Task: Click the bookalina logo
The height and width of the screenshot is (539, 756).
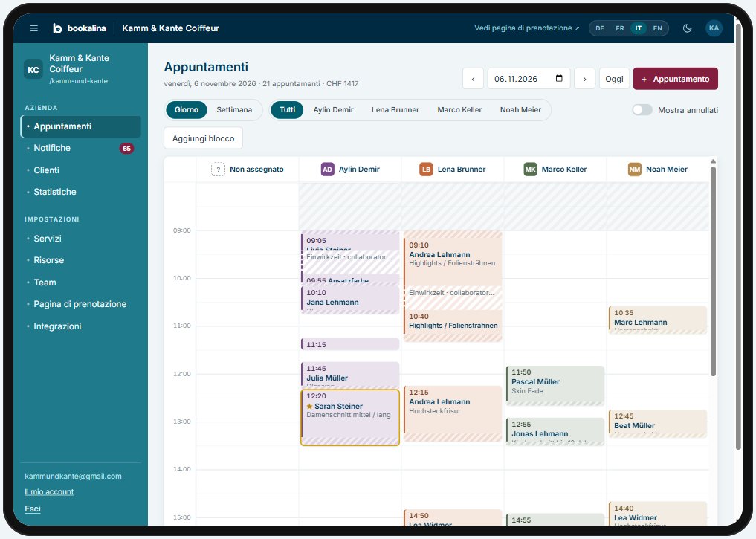Action: pos(79,28)
